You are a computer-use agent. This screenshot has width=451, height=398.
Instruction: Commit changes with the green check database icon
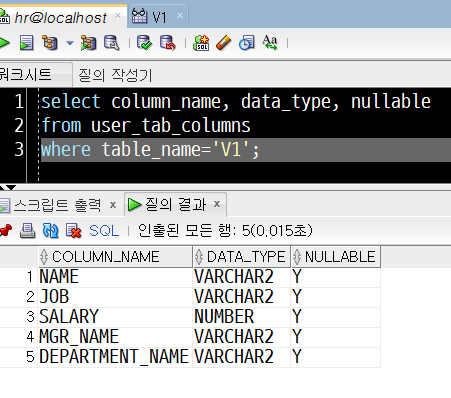point(144,43)
